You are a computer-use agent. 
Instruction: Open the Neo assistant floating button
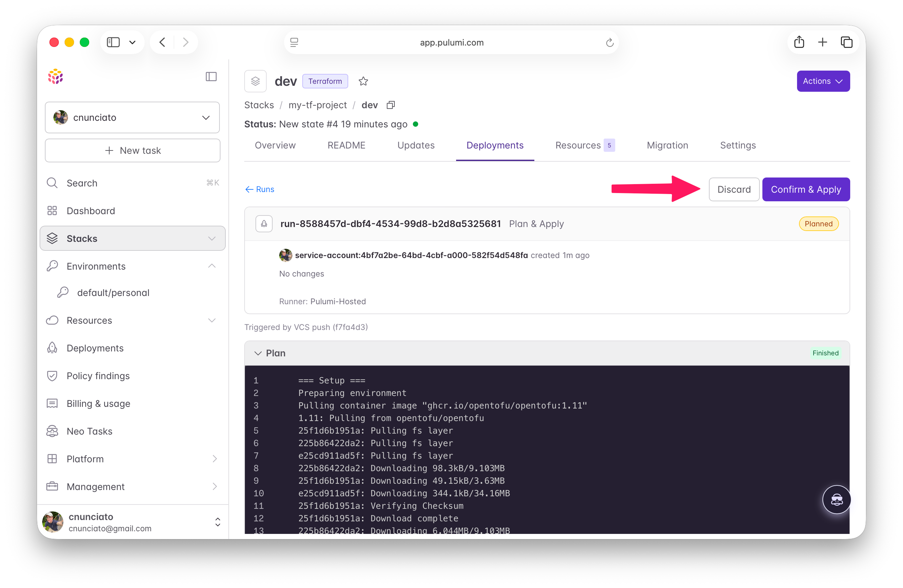pyautogui.click(x=836, y=499)
